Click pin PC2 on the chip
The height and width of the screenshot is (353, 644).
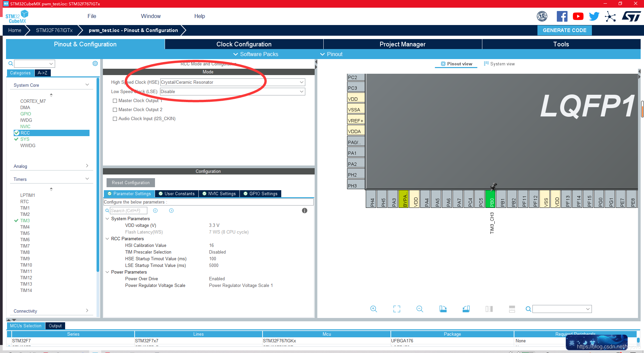tap(356, 77)
